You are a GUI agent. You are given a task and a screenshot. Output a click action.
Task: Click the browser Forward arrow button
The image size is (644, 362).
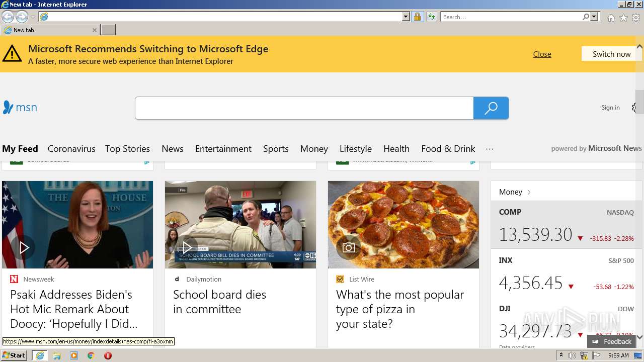pyautogui.click(x=22, y=17)
